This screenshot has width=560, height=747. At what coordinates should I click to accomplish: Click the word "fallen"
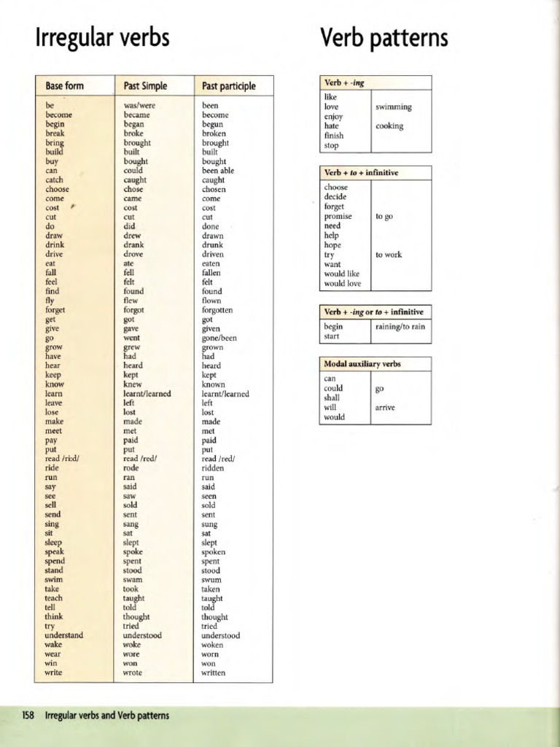tap(211, 273)
